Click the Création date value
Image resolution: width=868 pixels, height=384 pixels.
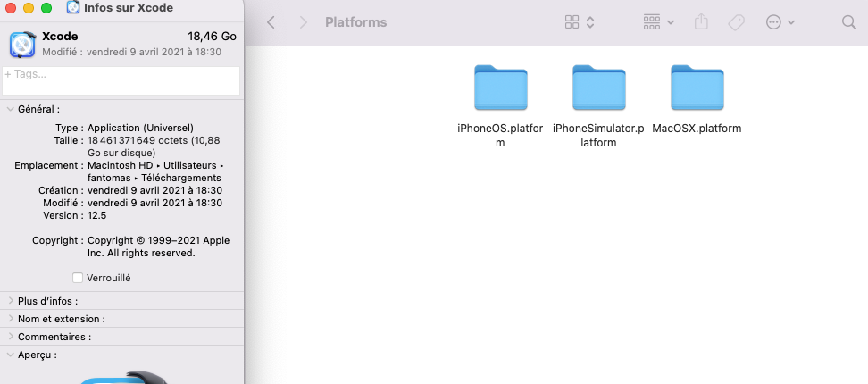click(x=155, y=190)
